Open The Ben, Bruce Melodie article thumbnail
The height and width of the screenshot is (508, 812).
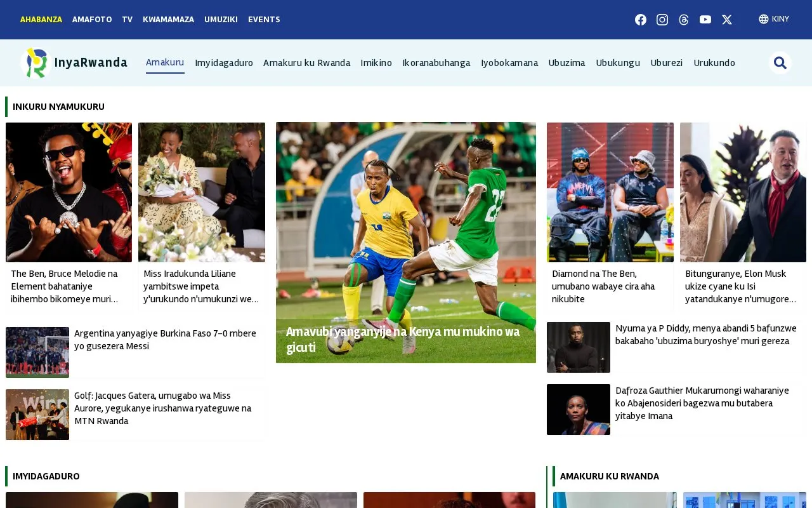pyautogui.click(x=69, y=192)
